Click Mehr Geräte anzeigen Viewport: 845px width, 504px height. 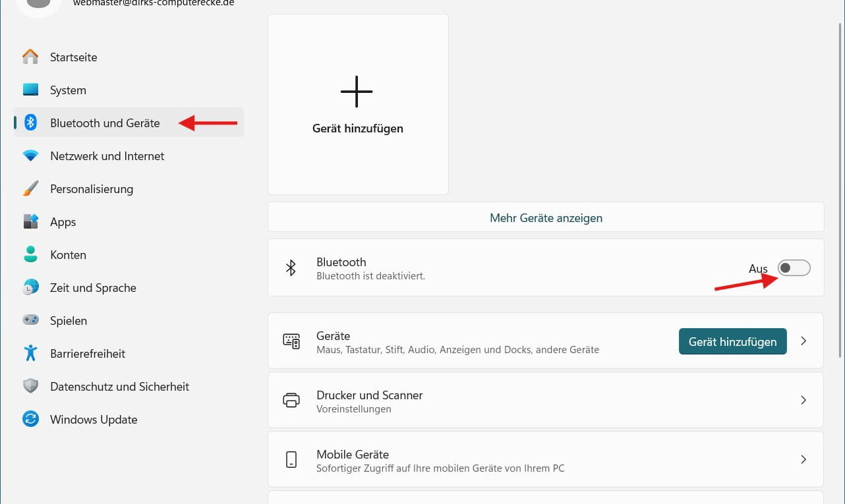tap(546, 217)
